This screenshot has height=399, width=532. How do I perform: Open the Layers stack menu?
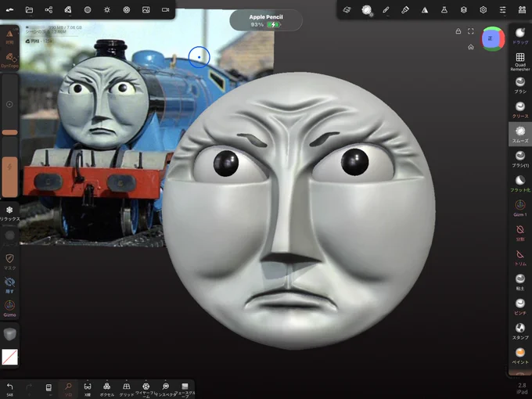pos(464,10)
